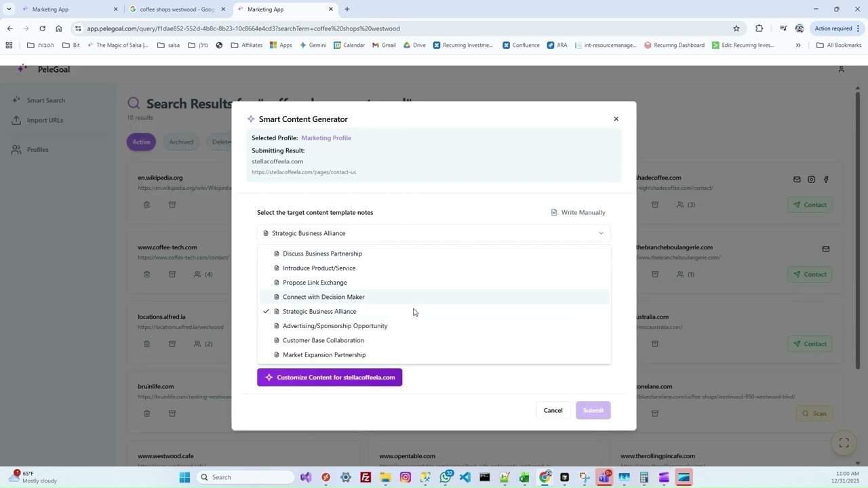Go to browser home page
Image resolution: width=868 pixels, height=488 pixels.
pyautogui.click(x=58, y=28)
